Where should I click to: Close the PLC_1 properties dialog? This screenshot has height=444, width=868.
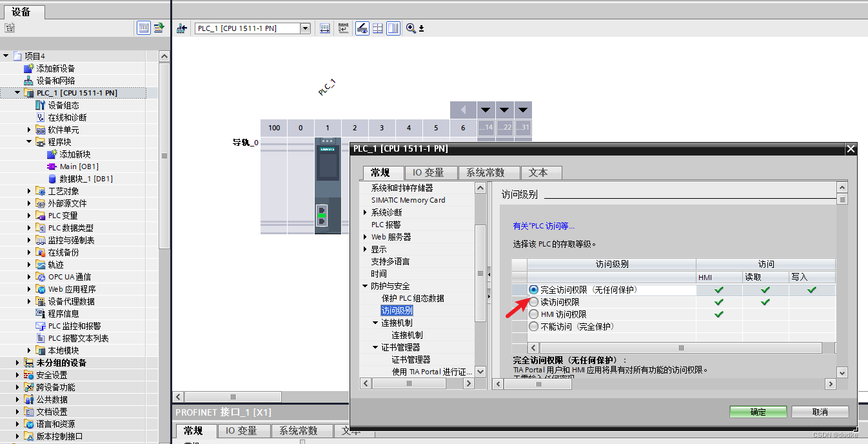point(851,149)
